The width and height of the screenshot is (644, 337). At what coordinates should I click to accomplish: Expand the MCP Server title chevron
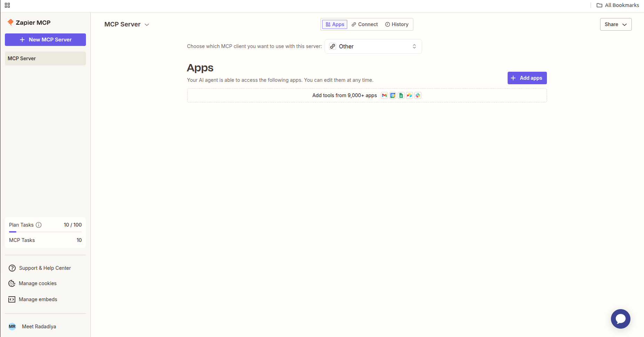pyautogui.click(x=147, y=25)
